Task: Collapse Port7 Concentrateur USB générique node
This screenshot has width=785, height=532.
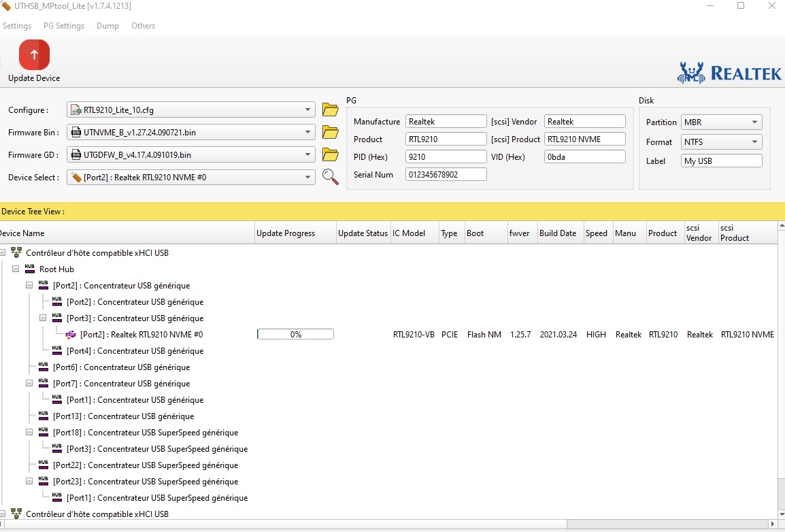Action: coord(29,384)
